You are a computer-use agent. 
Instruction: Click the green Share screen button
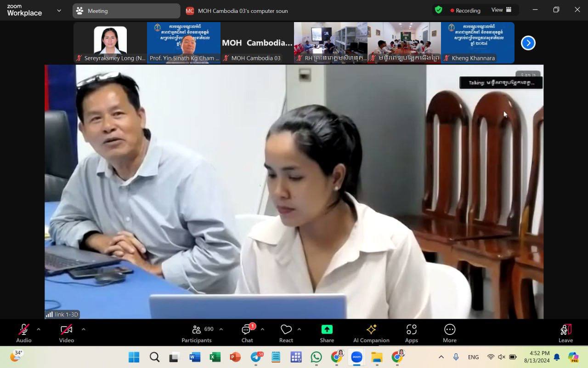coord(327,333)
